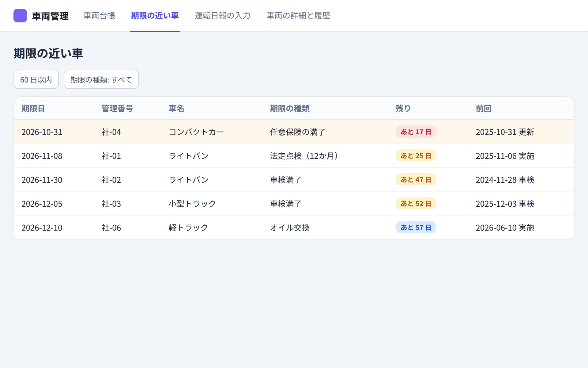Click the 車名 column header

pyautogui.click(x=176, y=108)
